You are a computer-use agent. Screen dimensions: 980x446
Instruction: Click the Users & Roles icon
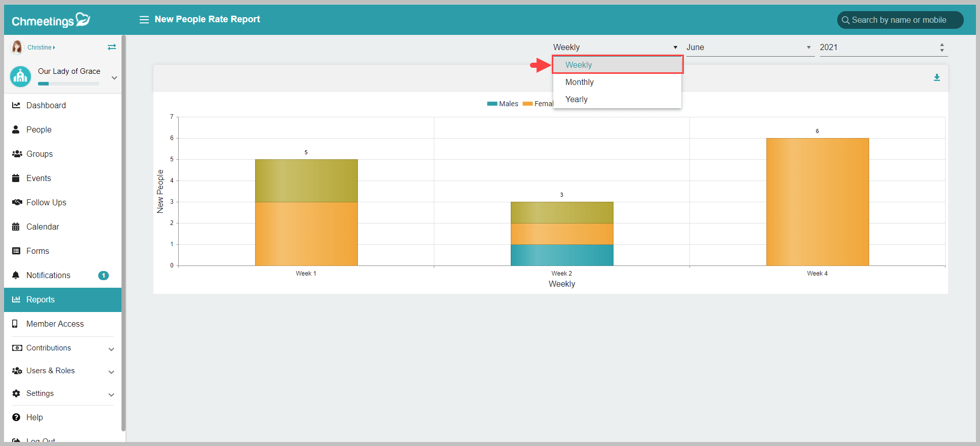coord(17,371)
